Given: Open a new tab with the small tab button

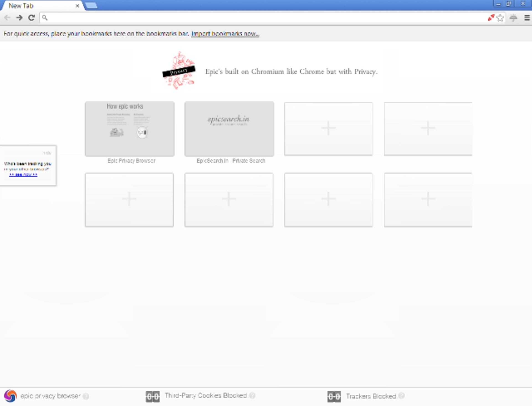Looking at the screenshot, I should pos(91,6).
